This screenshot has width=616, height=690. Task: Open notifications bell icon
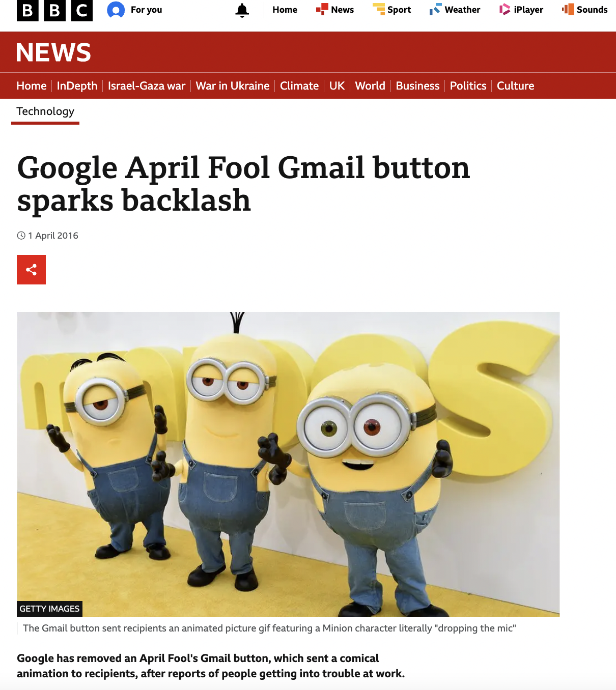(242, 10)
